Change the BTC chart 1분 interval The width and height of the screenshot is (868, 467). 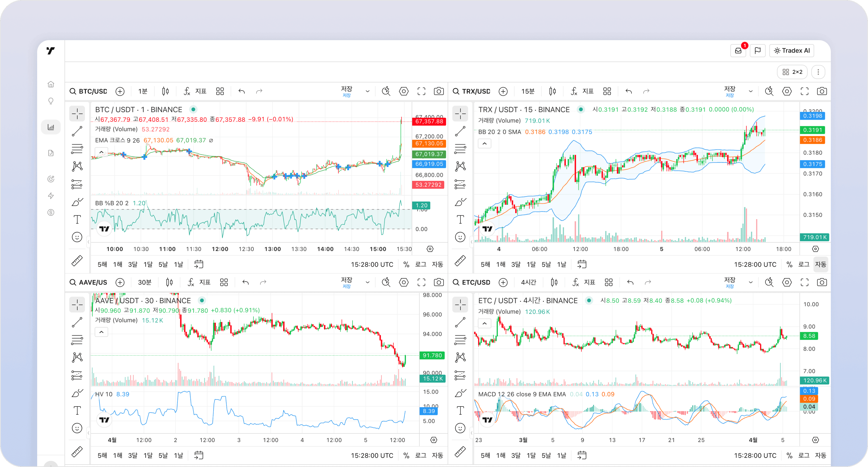(x=143, y=91)
